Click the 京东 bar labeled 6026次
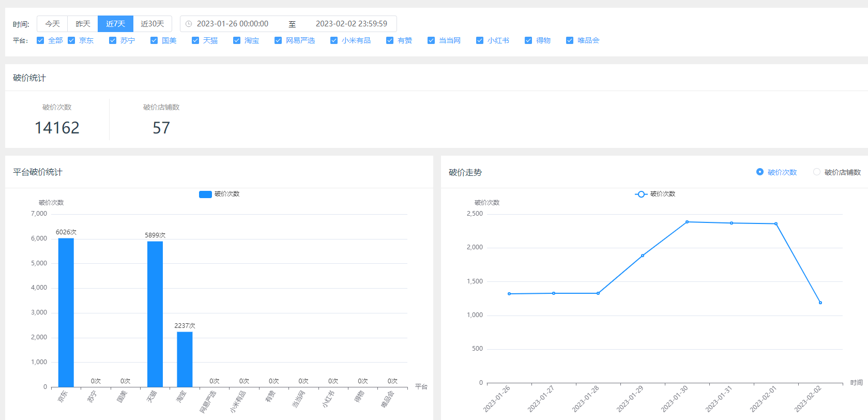 tap(66, 312)
